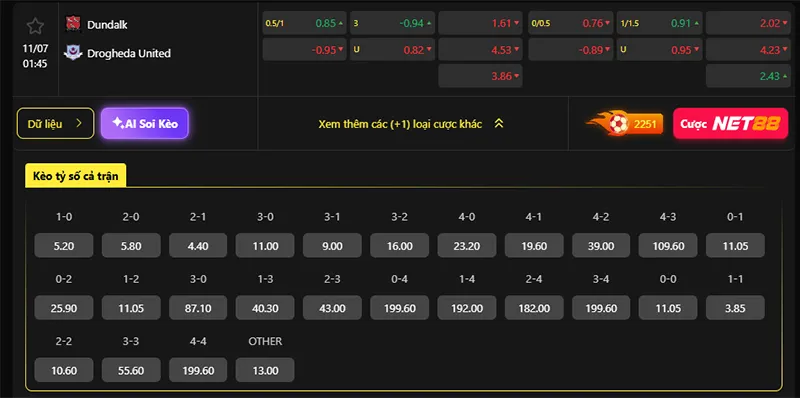
Task: Bet on score 4-0 at 23.20
Action: point(467,245)
